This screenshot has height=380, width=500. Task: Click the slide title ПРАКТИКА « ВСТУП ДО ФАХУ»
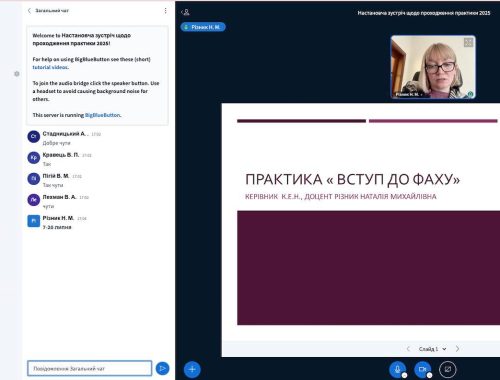tap(352, 179)
